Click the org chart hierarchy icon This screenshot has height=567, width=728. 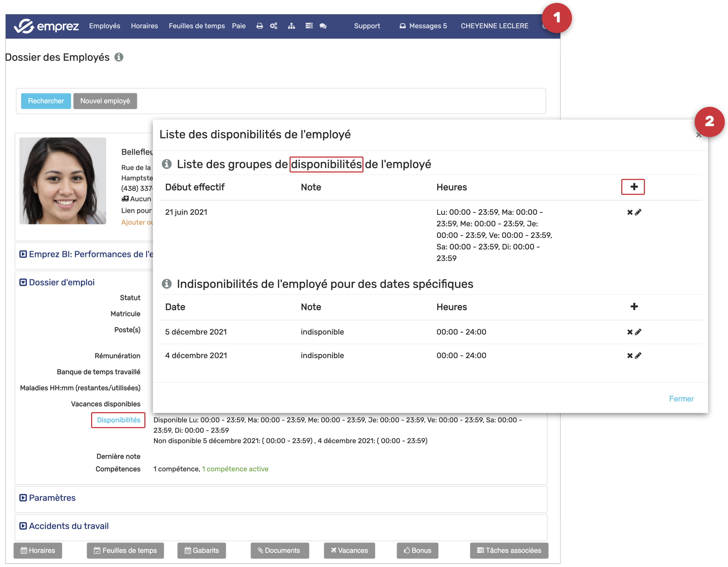[291, 26]
